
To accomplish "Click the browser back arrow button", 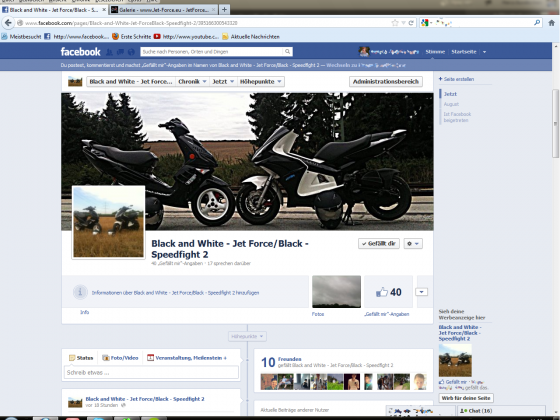I will point(8,23).
